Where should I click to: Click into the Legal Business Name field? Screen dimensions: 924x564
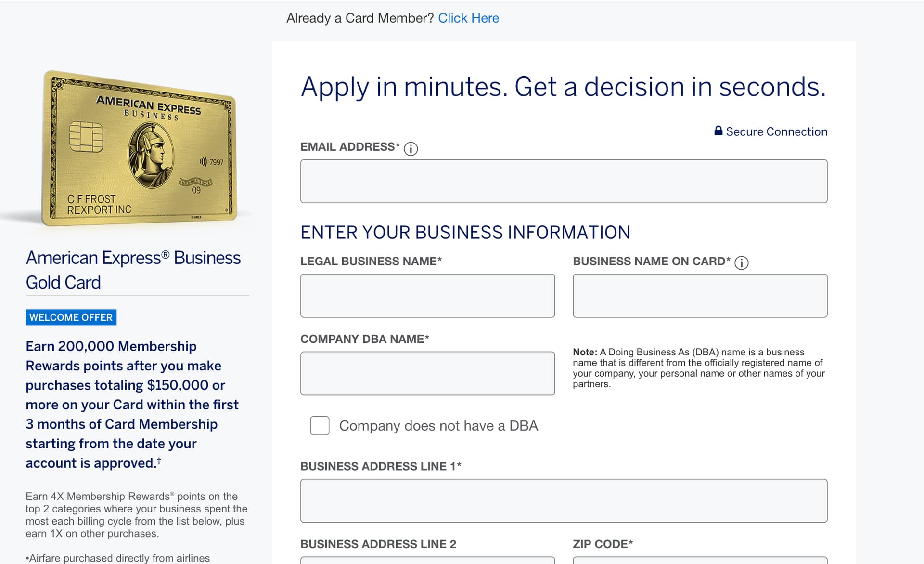point(427,296)
